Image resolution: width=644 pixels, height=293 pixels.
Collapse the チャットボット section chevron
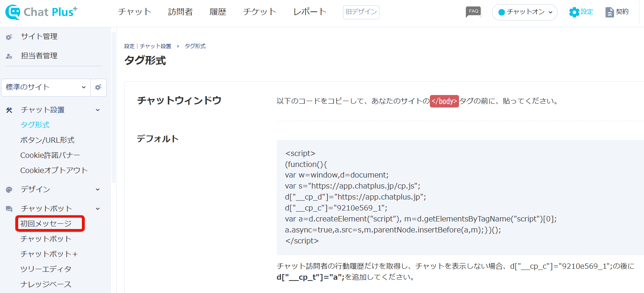click(x=98, y=209)
